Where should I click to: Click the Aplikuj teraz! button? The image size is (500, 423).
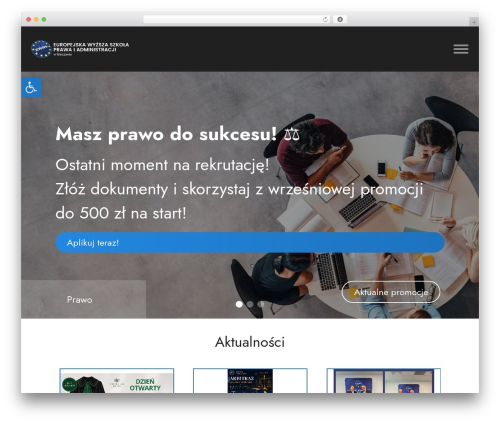click(x=250, y=242)
